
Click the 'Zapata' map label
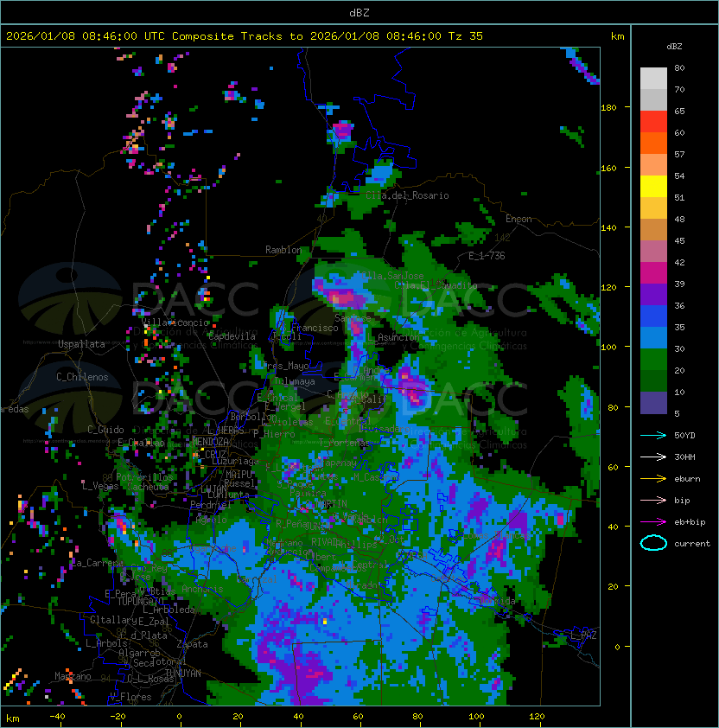[x=192, y=644]
